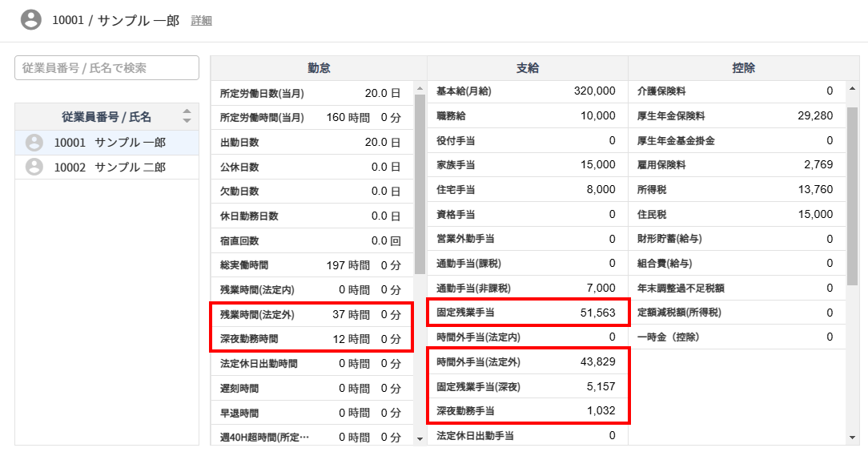
Task: Click the 深夜勤務時間 row
Action: click(311, 339)
